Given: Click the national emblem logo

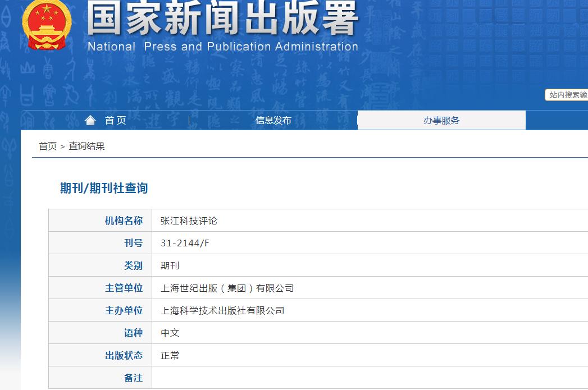Looking at the screenshot, I should pos(47,25).
